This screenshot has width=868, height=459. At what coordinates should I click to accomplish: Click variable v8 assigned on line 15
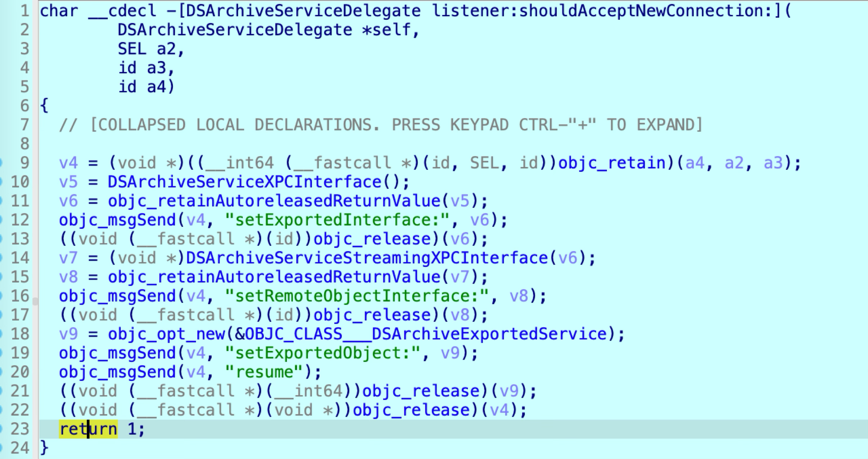point(68,277)
